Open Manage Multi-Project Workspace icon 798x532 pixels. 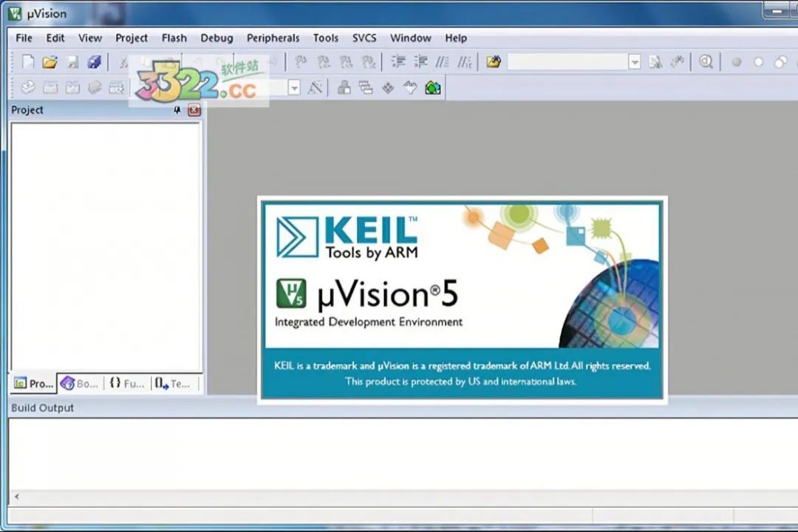coord(366,88)
